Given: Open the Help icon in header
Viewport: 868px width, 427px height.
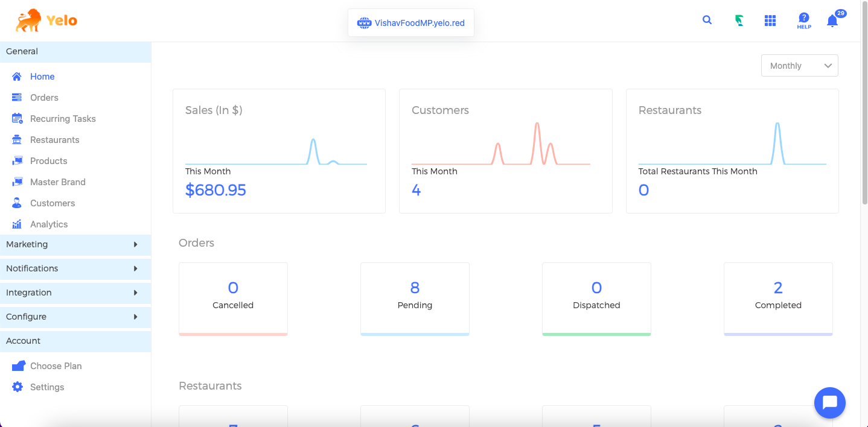Looking at the screenshot, I should coord(803,21).
